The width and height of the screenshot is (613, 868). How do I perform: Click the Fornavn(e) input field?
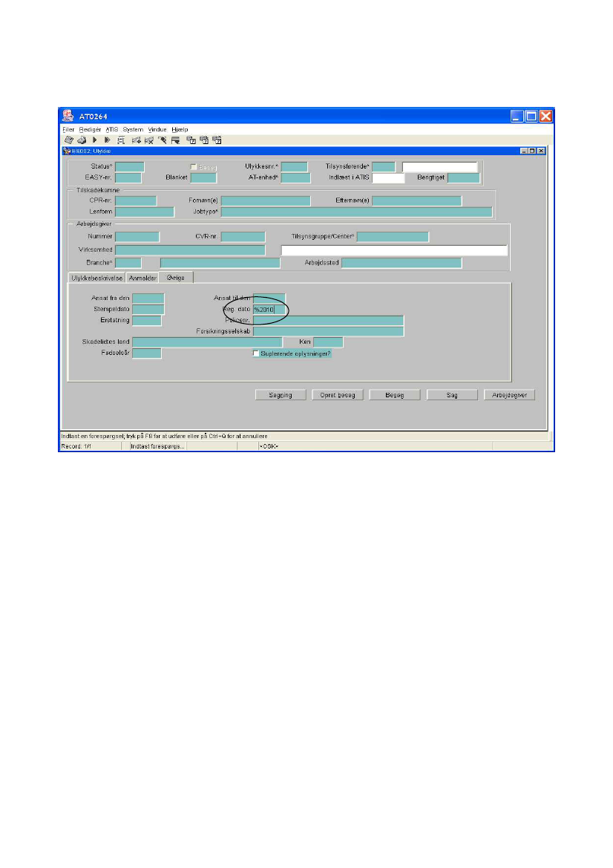coord(266,200)
